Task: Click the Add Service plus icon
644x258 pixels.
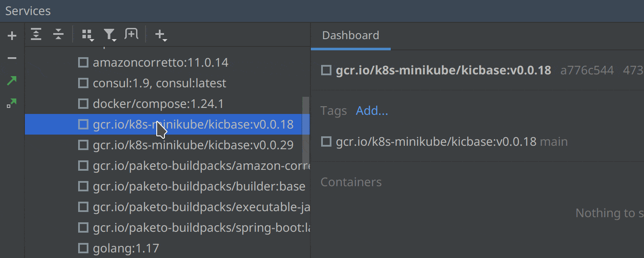Action: point(12,35)
